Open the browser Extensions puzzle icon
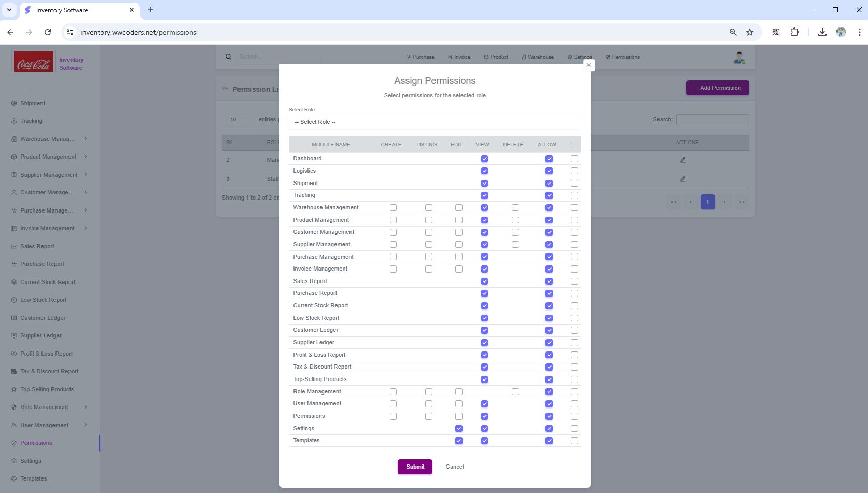Viewport: 868px width, 493px height. [x=794, y=32]
